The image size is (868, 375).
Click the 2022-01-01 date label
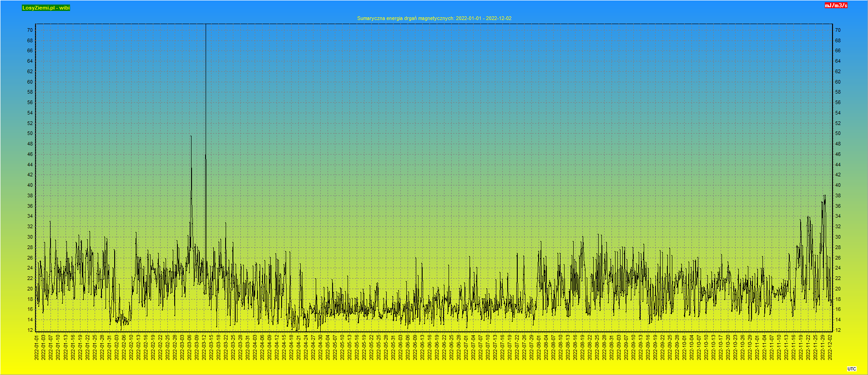[36, 348]
